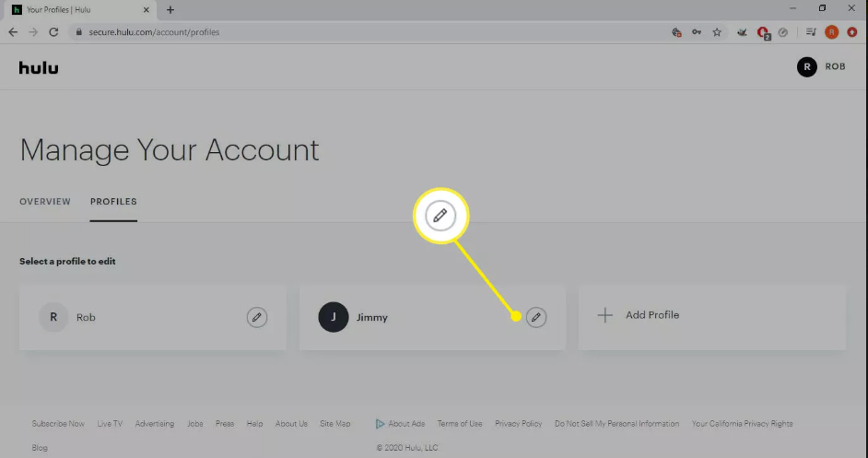
Task: Edit Jimmy's profile with the pencil icon
Action: 536,317
